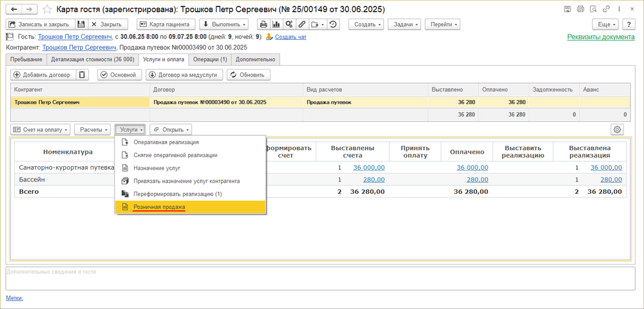644x309 pixels.
Task: Open the Еще dropdown menu
Action: tap(607, 24)
